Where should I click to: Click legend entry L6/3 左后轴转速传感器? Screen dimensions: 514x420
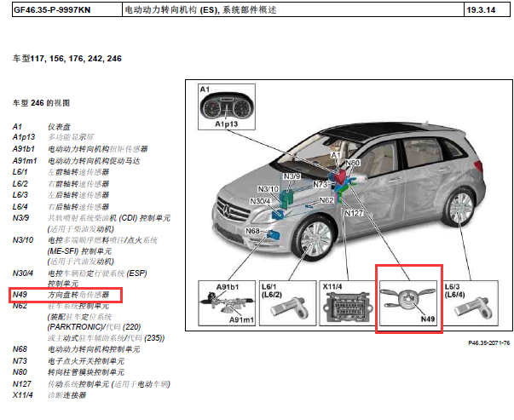coord(61,195)
